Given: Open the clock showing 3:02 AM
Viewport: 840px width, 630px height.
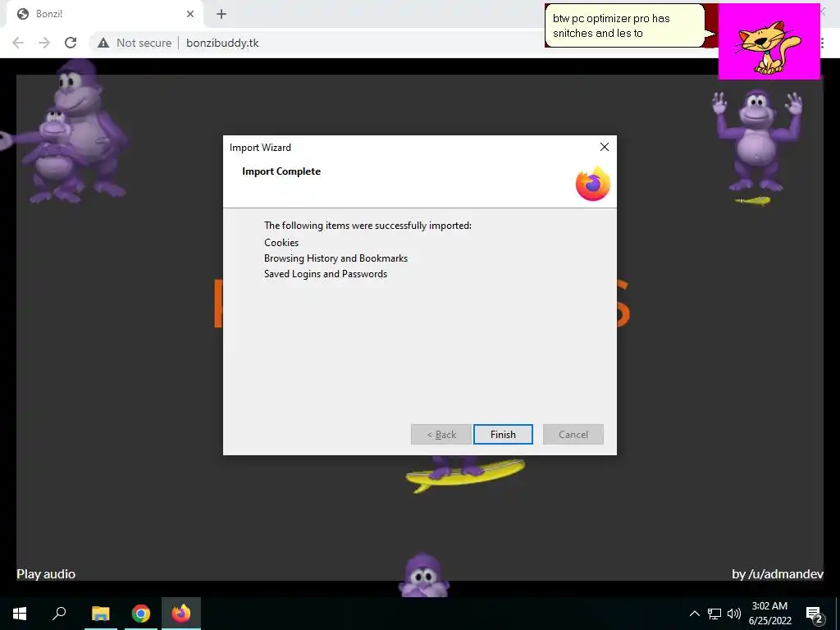Looking at the screenshot, I should coord(769,614).
